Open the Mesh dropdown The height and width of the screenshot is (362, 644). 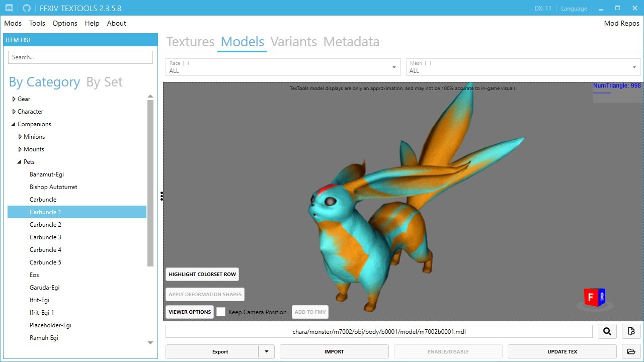(x=524, y=67)
